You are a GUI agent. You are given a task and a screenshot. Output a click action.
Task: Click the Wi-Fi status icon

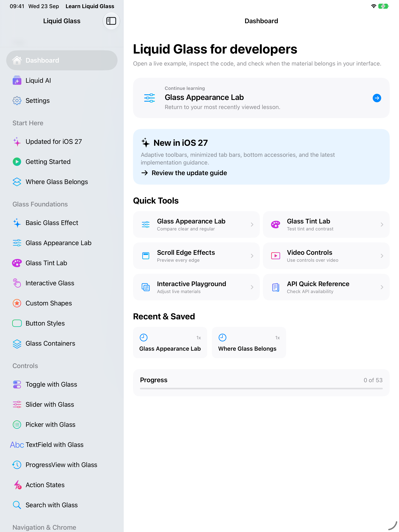coord(373,6)
